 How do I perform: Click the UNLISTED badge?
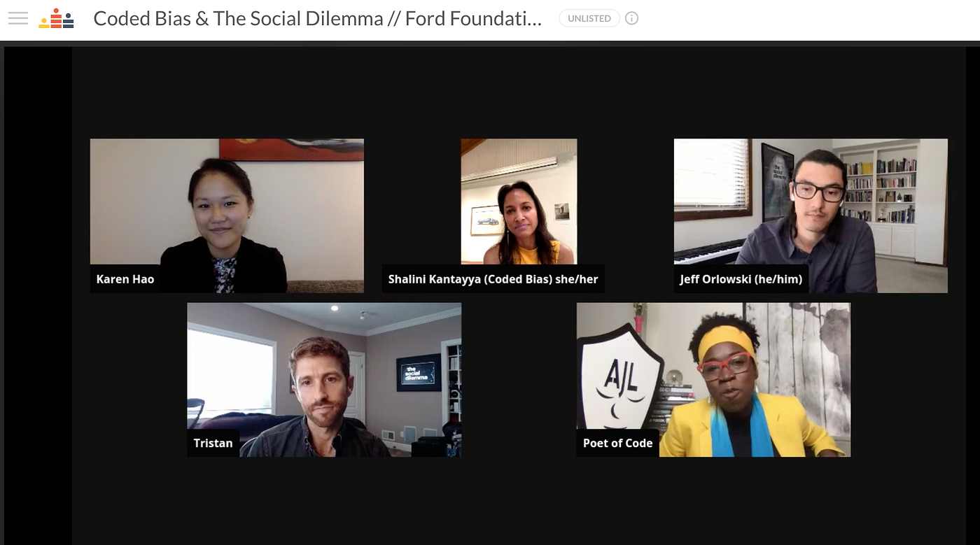589,19
